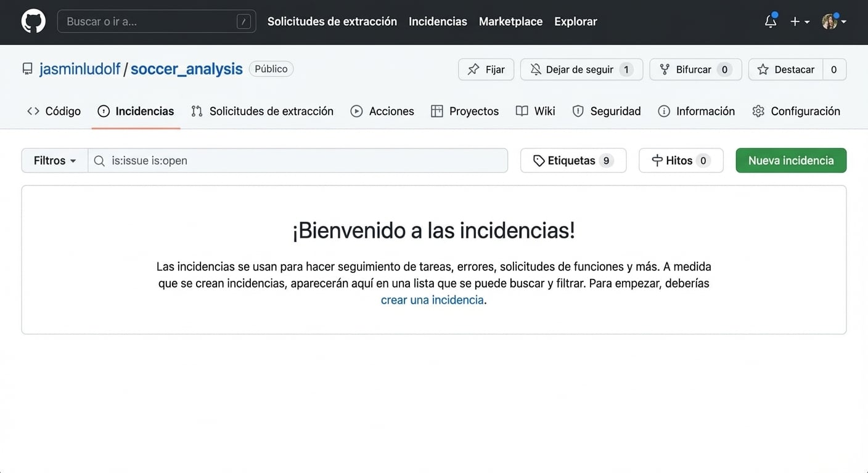Open the jasminludolf profile link
This screenshot has width=868, height=473.
(x=80, y=69)
